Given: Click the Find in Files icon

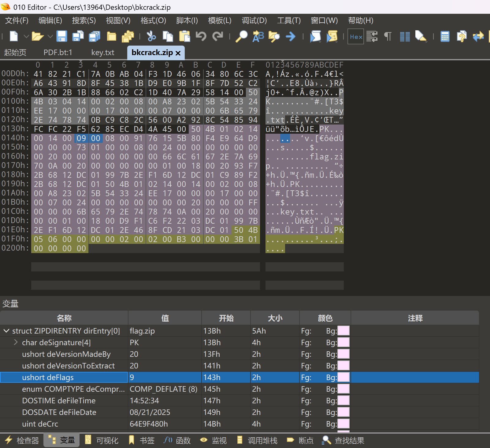Looking at the screenshot, I should (x=274, y=36).
